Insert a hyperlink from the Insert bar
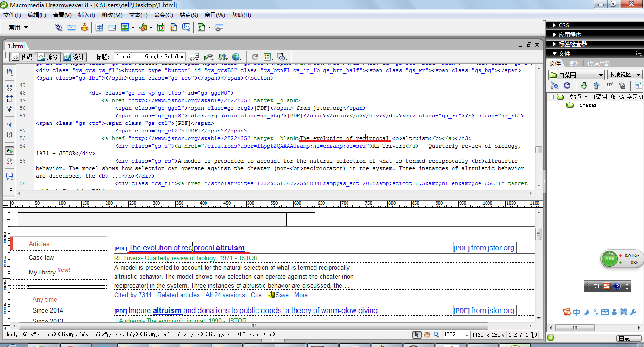Image resolution: width=644 pixels, height=347 pixels. tap(58, 27)
